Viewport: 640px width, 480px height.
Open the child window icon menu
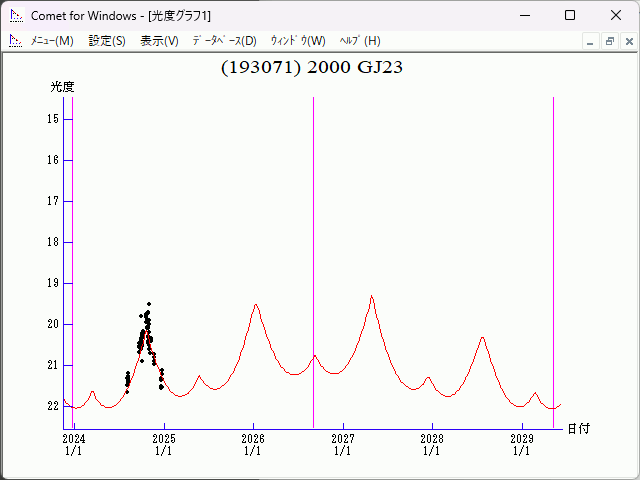pyautogui.click(x=15, y=41)
